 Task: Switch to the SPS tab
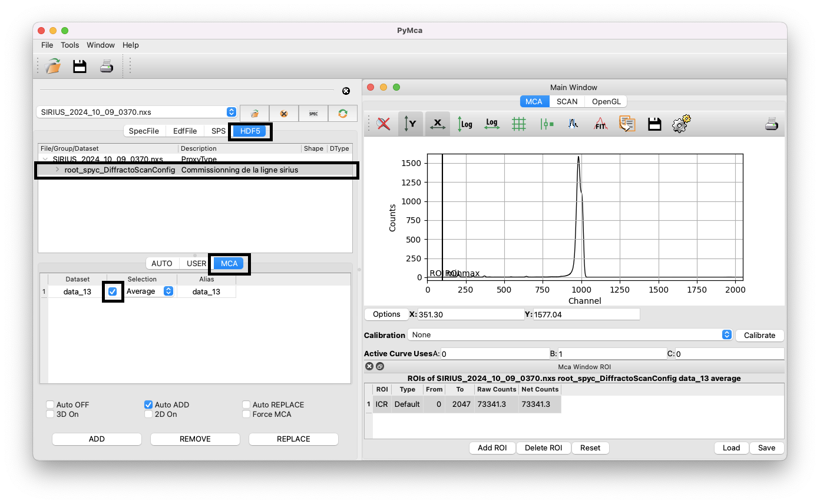pos(219,131)
